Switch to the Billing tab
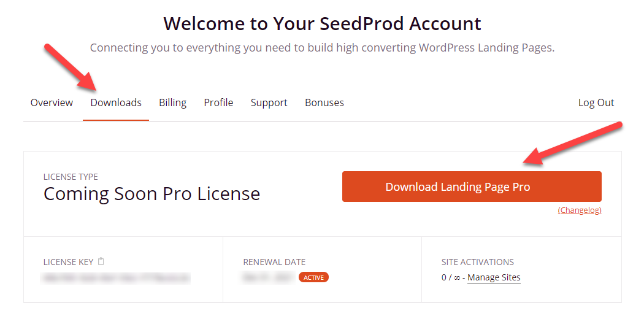Image resolution: width=644 pixels, height=316 pixels. coord(172,102)
